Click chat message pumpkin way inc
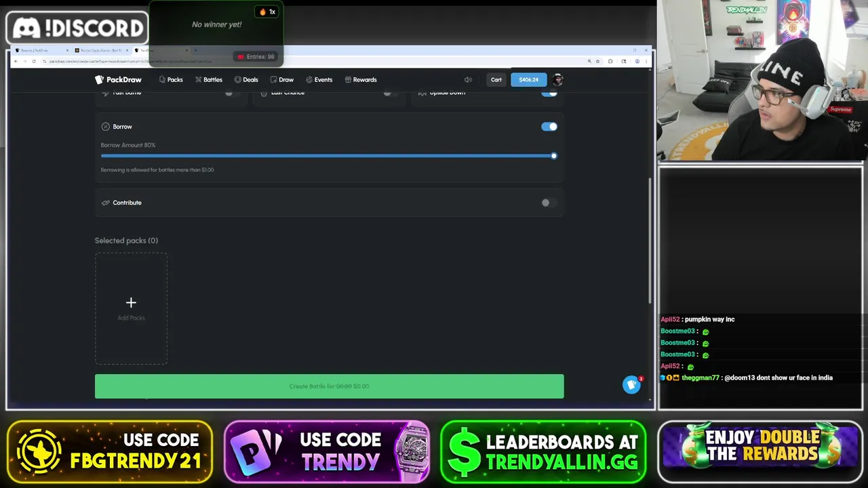Screen dimensions: 868x488 click(698, 319)
